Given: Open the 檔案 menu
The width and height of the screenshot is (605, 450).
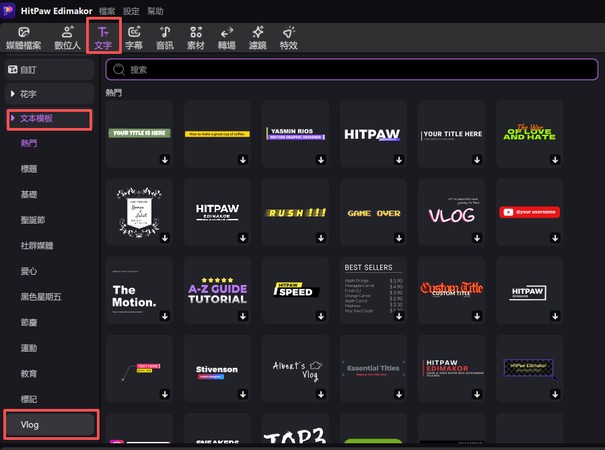Looking at the screenshot, I should tap(107, 9).
